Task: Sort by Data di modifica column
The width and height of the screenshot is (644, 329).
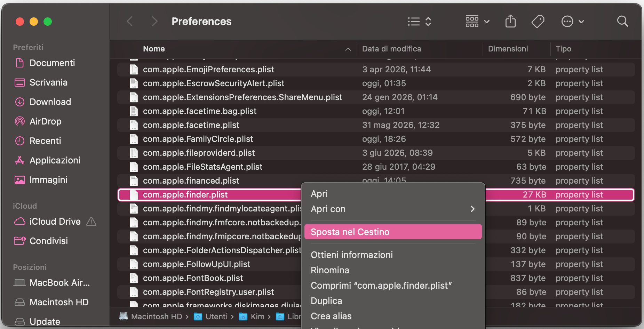Action: pos(391,49)
